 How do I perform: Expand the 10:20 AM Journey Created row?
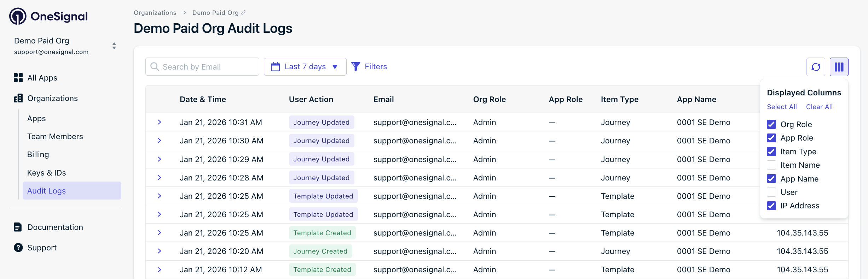pos(159,251)
